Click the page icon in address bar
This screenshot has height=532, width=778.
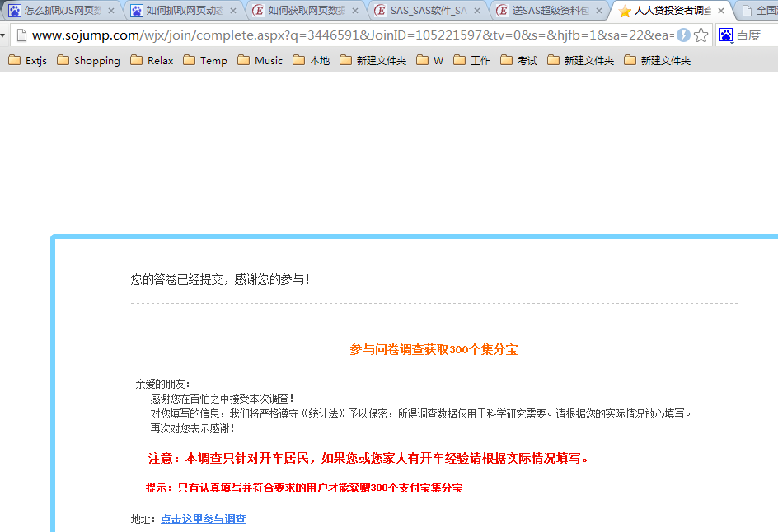(x=21, y=35)
